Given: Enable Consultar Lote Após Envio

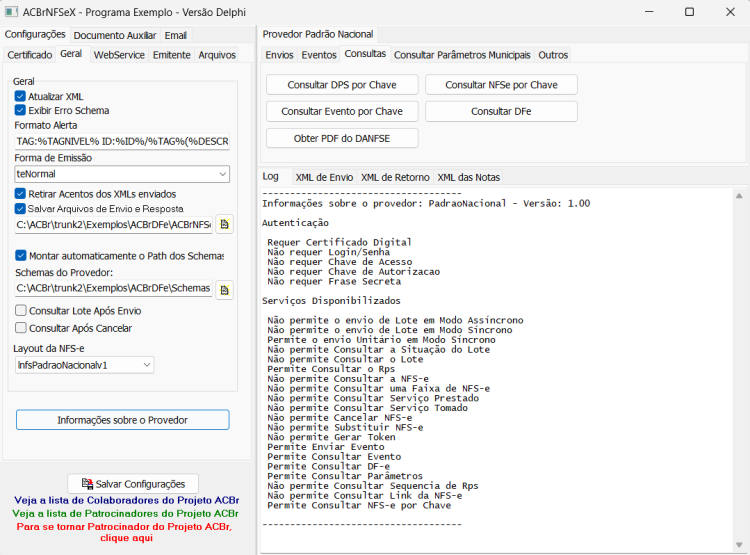Looking at the screenshot, I should (x=21, y=311).
